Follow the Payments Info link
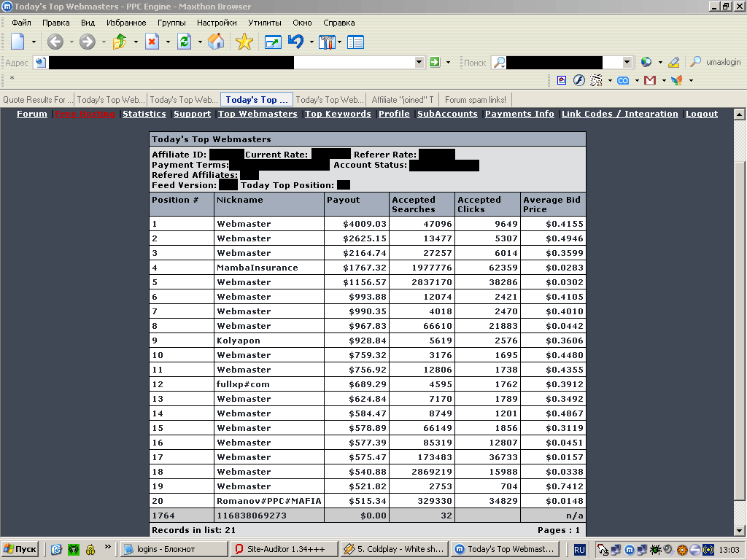The height and width of the screenshot is (560, 747). 519,114
